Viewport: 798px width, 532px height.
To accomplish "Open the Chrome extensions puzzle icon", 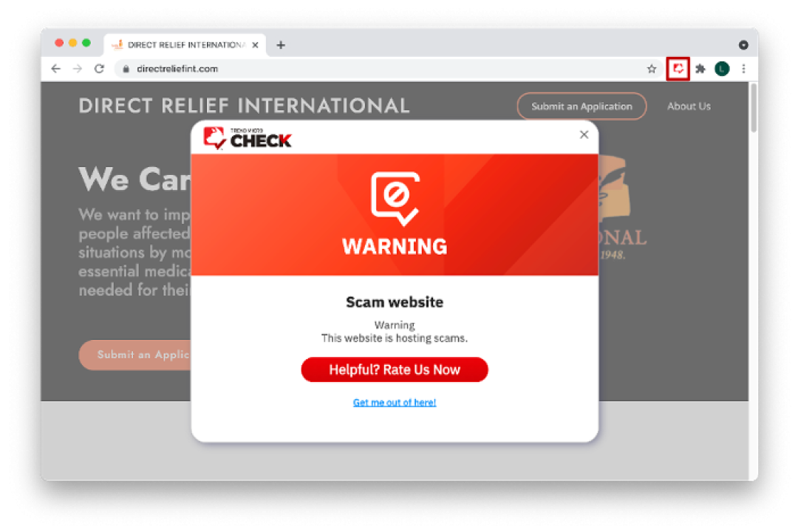I will (700, 69).
